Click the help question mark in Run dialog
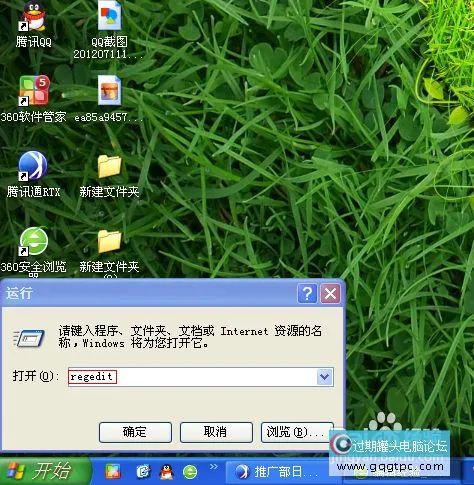 pos(307,294)
